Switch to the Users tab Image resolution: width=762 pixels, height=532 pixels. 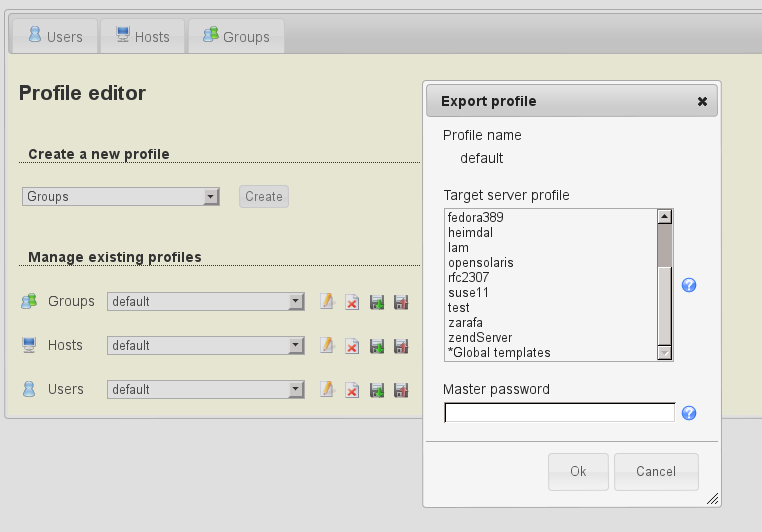[55, 37]
